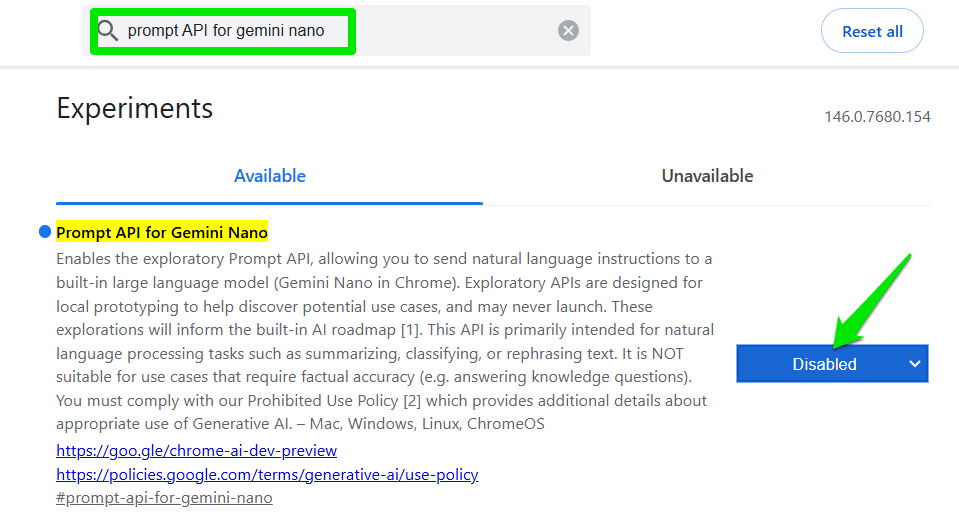Image resolution: width=959 pixels, height=521 pixels.
Task: Click the version number 146.0.7680.154
Action: coord(877,117)
